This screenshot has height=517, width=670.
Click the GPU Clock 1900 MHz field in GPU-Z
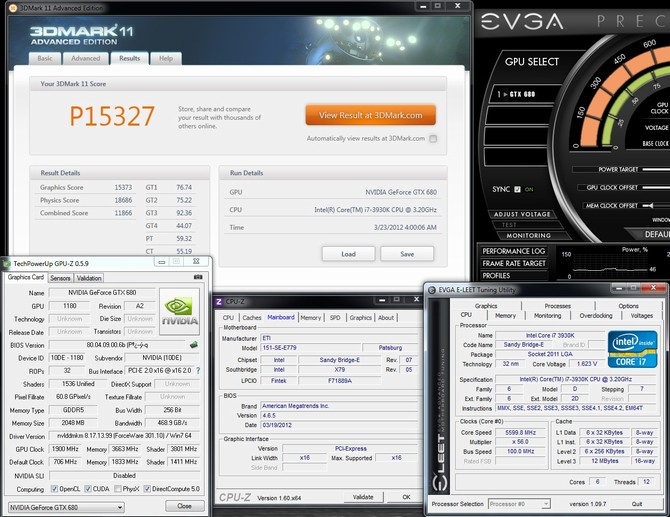pyautogui.click(x=65, y=449)
